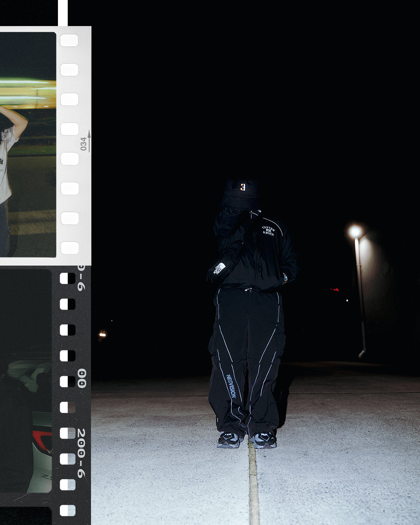This screenshot has height=525, width=420.
Task: Click the red tail light in lower frame
Action: click(43, 439)
